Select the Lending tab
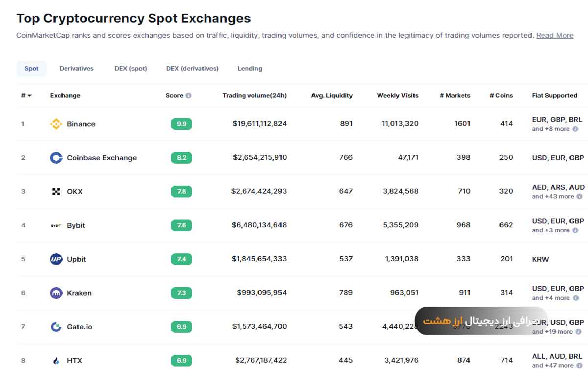The image size is (588, 392). [250, 69]
